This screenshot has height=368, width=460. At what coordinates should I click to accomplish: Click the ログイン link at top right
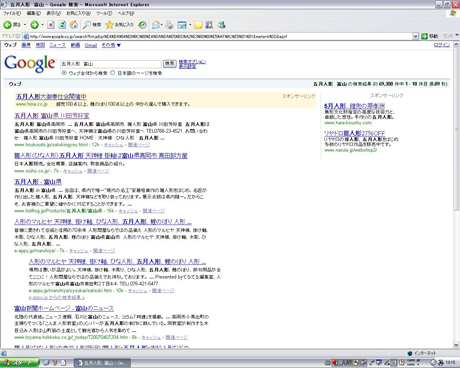(442, 45)
